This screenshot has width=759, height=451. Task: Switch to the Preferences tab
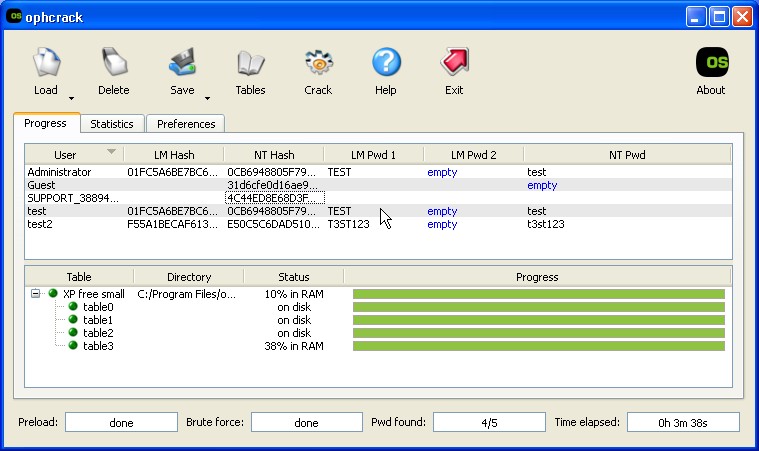[x=186, y=124]
